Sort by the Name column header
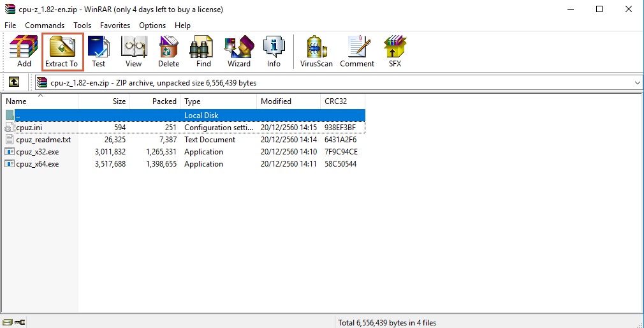 point(40,101)
